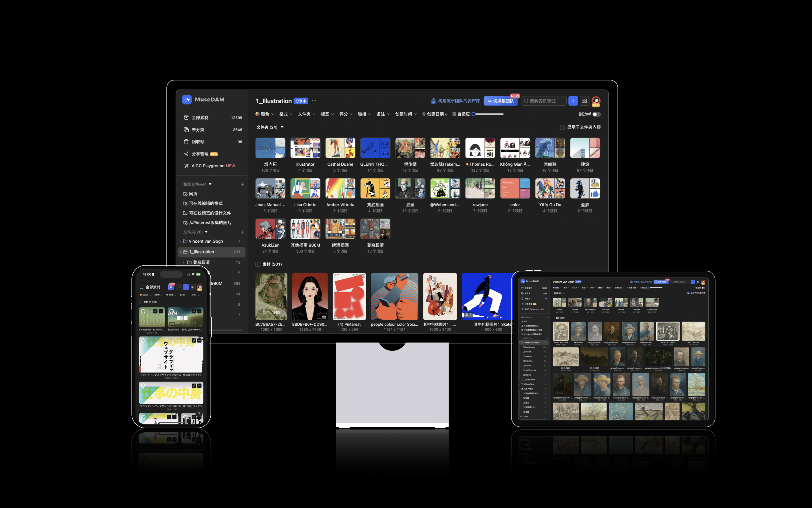The height and width of the screenshot is (508, 812).
Task: Open the hamburger menu on the phone
Action: pos(142,287)
